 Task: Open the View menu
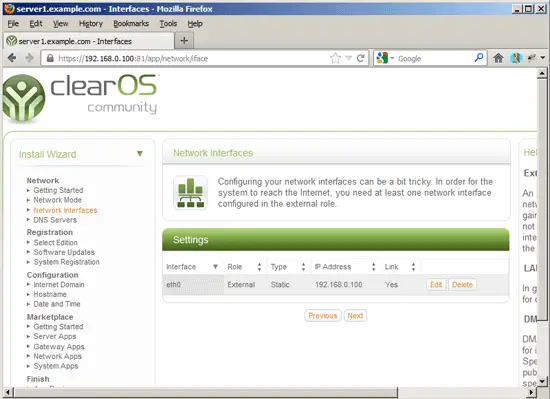(x=60, y=23)
